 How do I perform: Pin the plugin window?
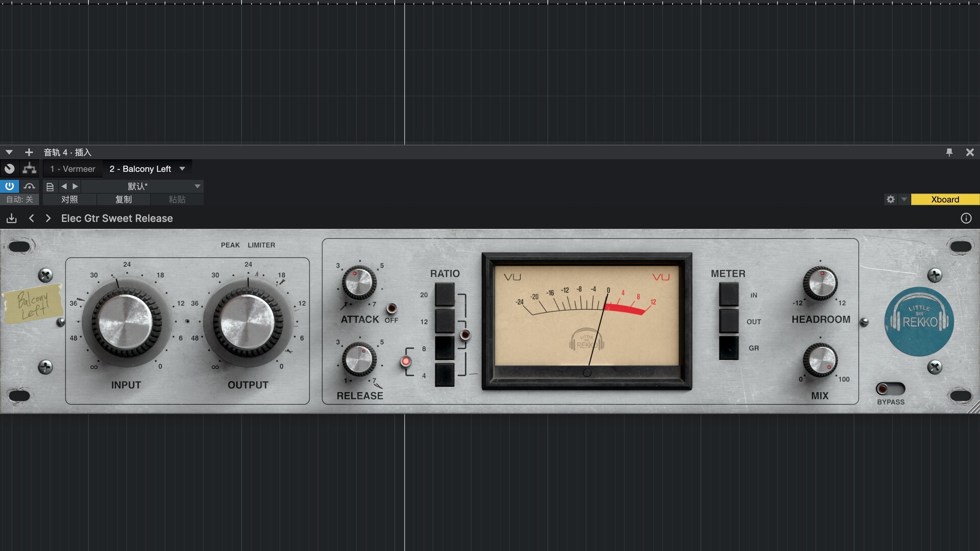[x=949, y=152]
